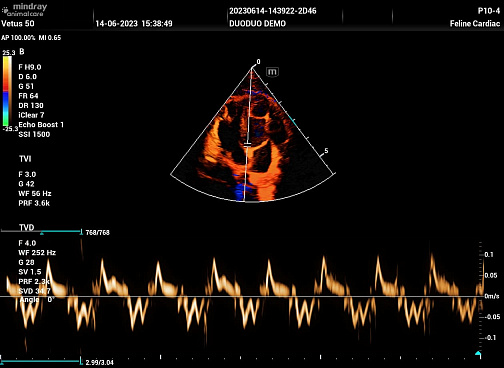Click the tissue velocity color scale bar
Screen dimensions: 504x368
(x=7, y=91)
